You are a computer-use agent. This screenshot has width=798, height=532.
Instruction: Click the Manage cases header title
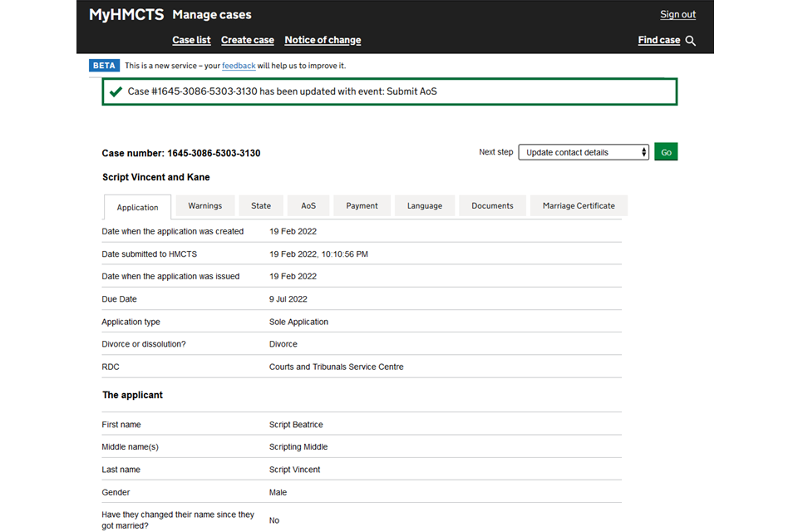pyautogui.click(x=212, y=14)
